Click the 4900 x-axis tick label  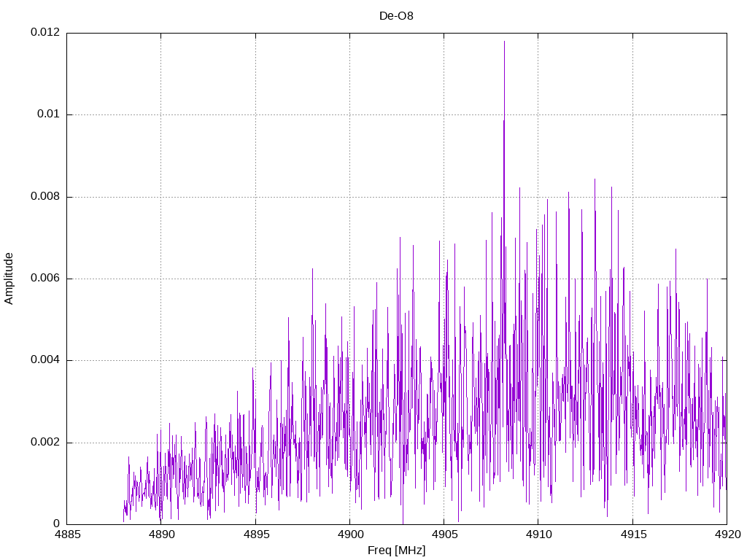[x=350, y=534]
